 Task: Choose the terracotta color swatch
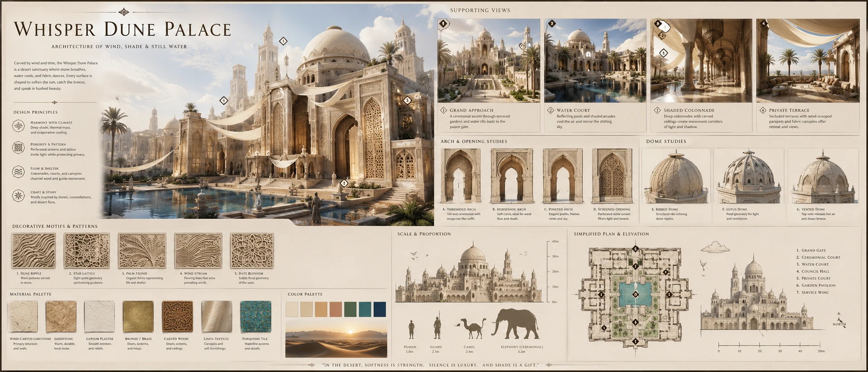tap(336, 309)
